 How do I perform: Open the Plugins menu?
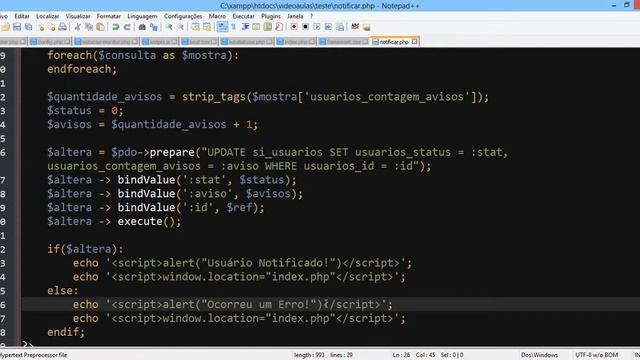(271, 16)
